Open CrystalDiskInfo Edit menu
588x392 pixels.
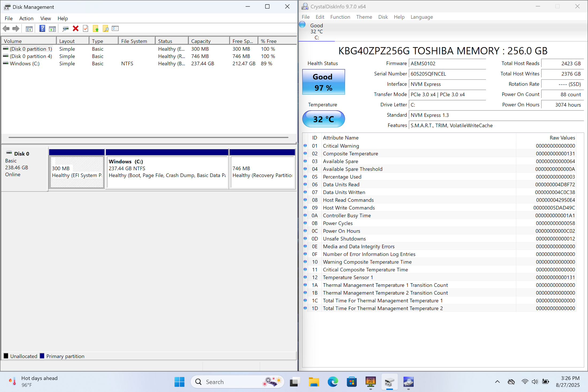[320, 17]
